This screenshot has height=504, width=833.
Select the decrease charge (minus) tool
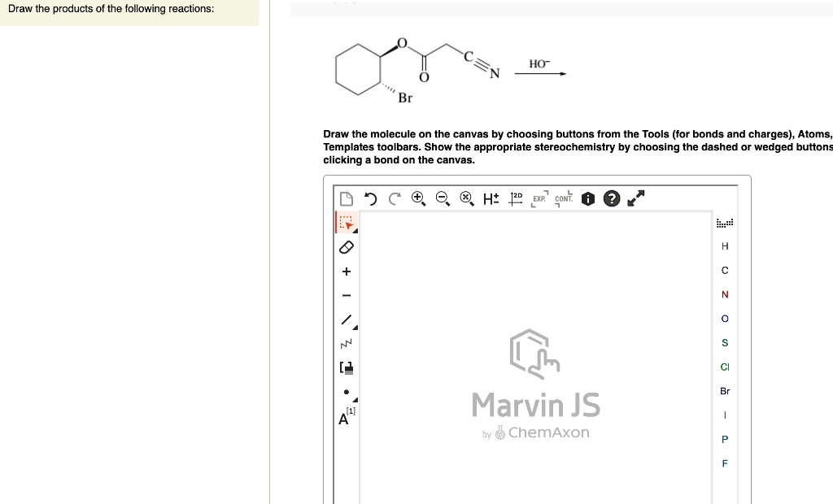346,294
